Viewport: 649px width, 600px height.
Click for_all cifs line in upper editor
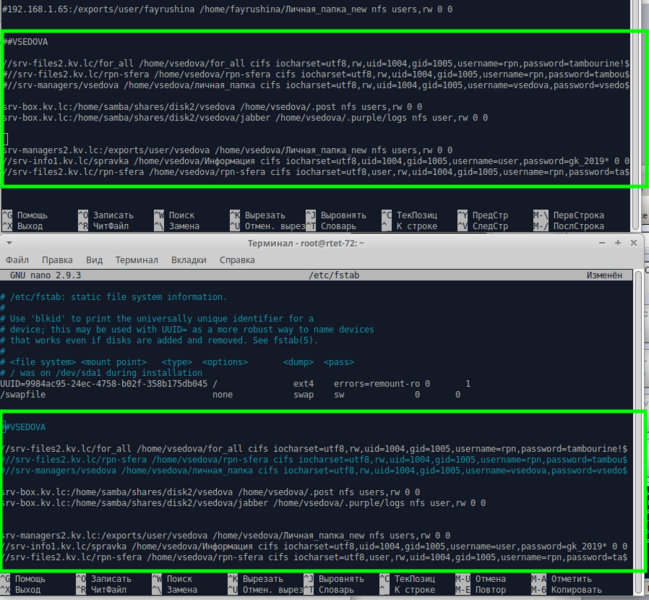coord(316,63)
